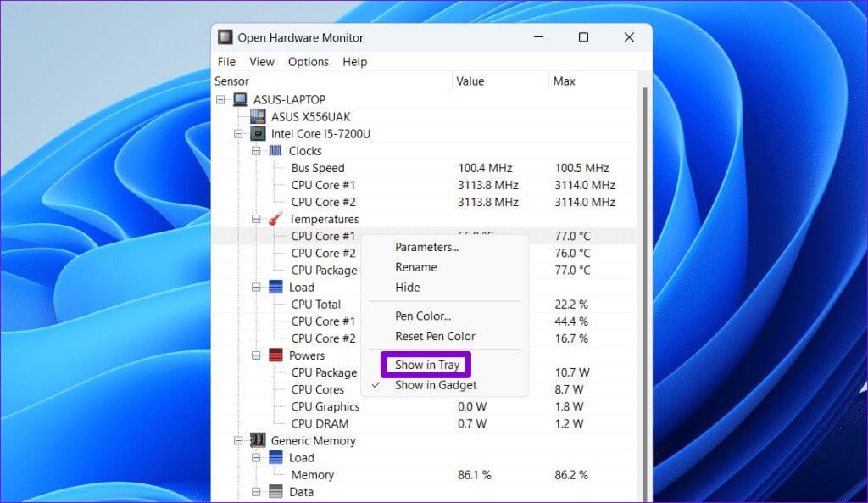Select CPU Core #1 under Load
Viewport: 868px width, 503px height.
click(323, 321)
